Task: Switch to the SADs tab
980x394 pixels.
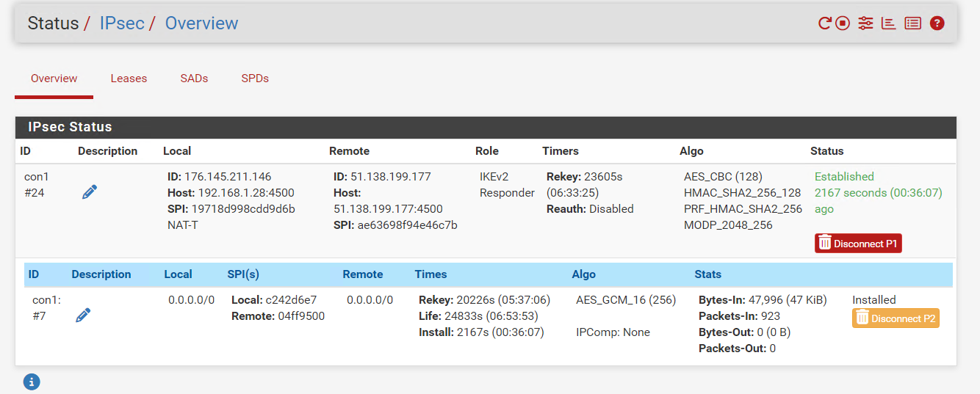Action: (x=194, y=79)
